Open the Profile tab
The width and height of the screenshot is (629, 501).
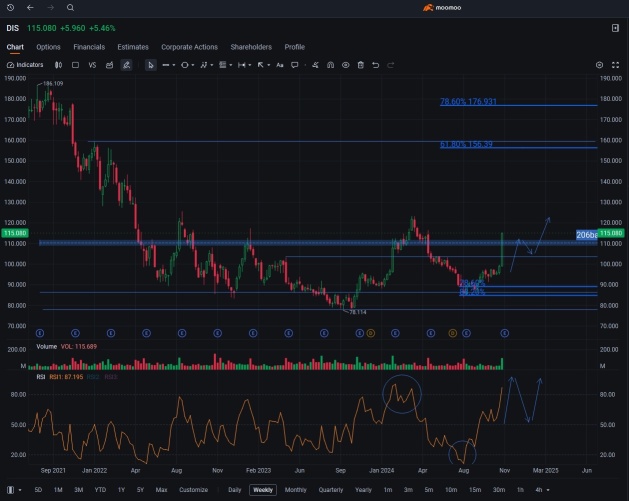(295, 47)
